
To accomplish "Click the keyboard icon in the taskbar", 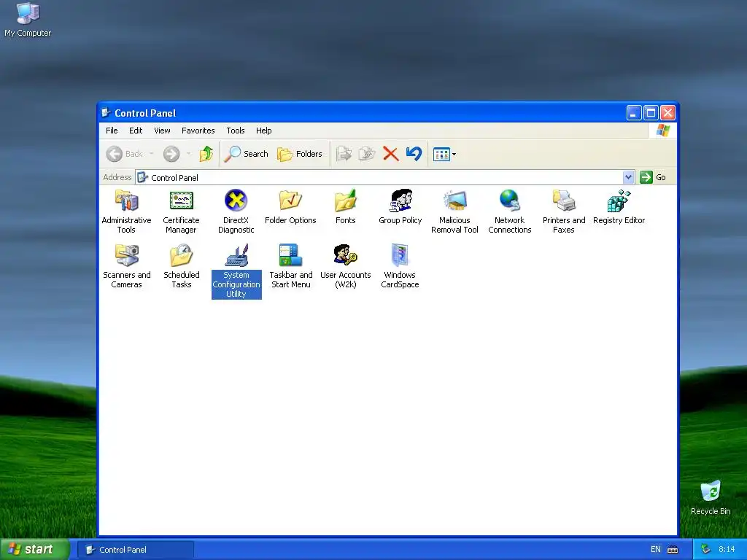I will [x=672, y=550].
